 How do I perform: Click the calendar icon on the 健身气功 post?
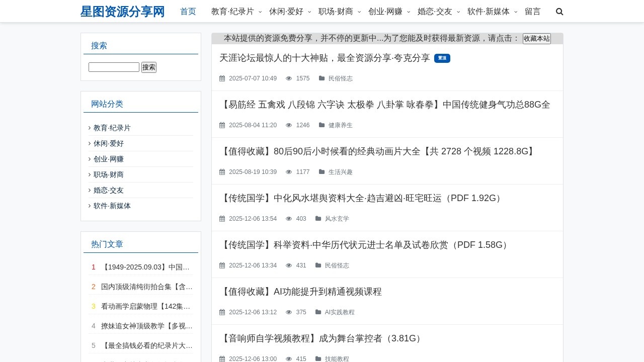coord(222,125)
